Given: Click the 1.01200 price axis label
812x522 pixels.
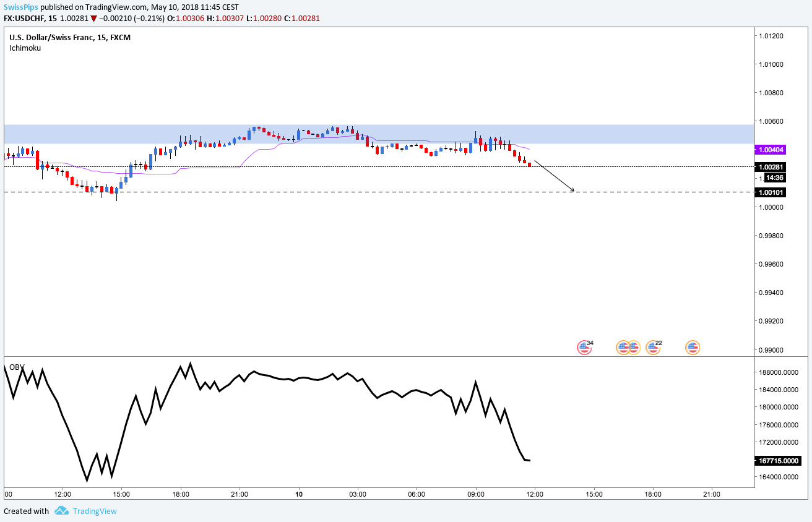Looking at the screenshot, I should [x=771, y=36].
